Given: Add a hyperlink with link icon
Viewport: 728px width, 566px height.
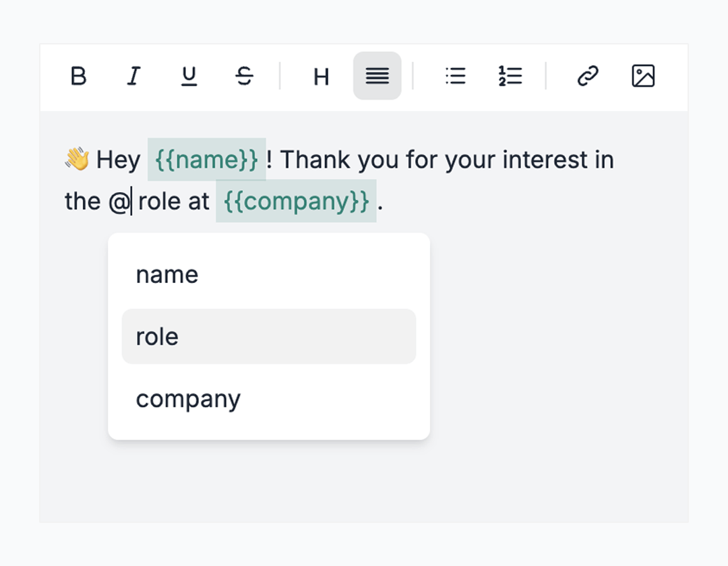Looking at the screenshot, I should tap(588, 76).
